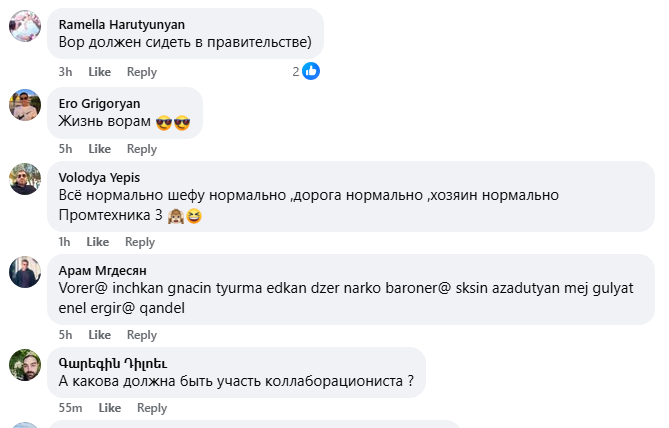
Task: Click Volodya Yepis's profile photo
Action: point(25,179)
